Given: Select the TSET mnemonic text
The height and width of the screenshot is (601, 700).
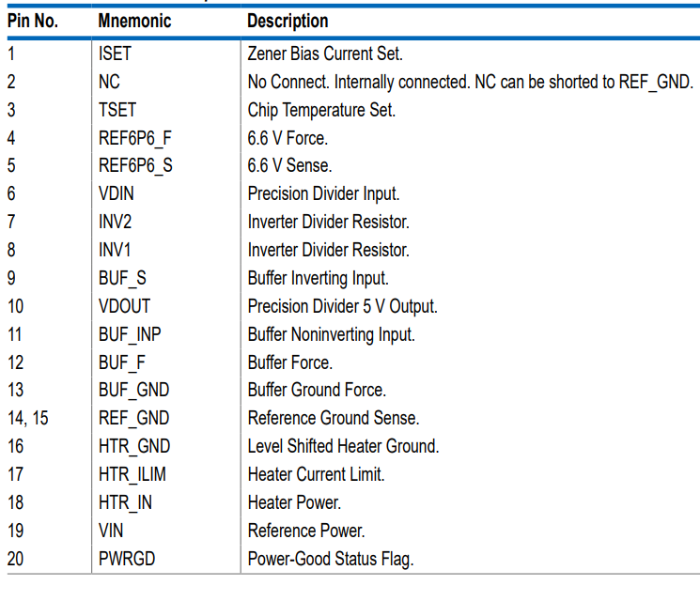Looking at the screenshot, I should [x=117, y=110].
